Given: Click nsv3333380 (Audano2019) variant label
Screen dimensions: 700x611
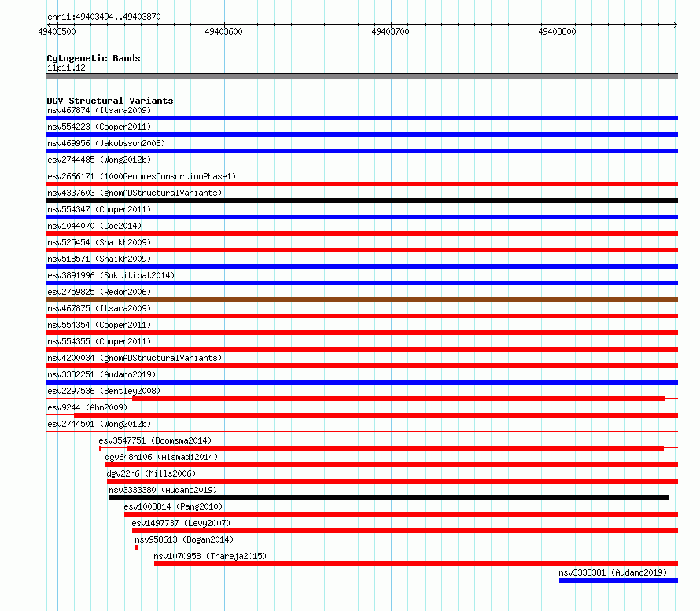Looking at the screenshot, I should pos(163,490).
